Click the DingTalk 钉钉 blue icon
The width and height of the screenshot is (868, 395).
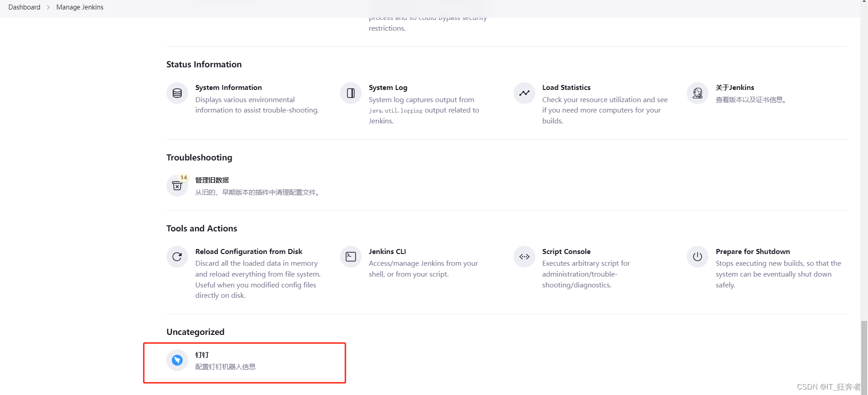pos(177,360)
